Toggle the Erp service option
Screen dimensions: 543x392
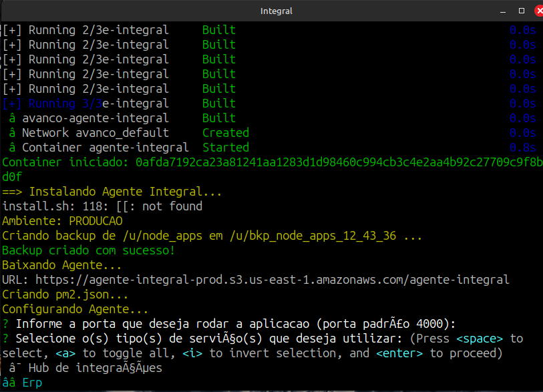[31, 383]
